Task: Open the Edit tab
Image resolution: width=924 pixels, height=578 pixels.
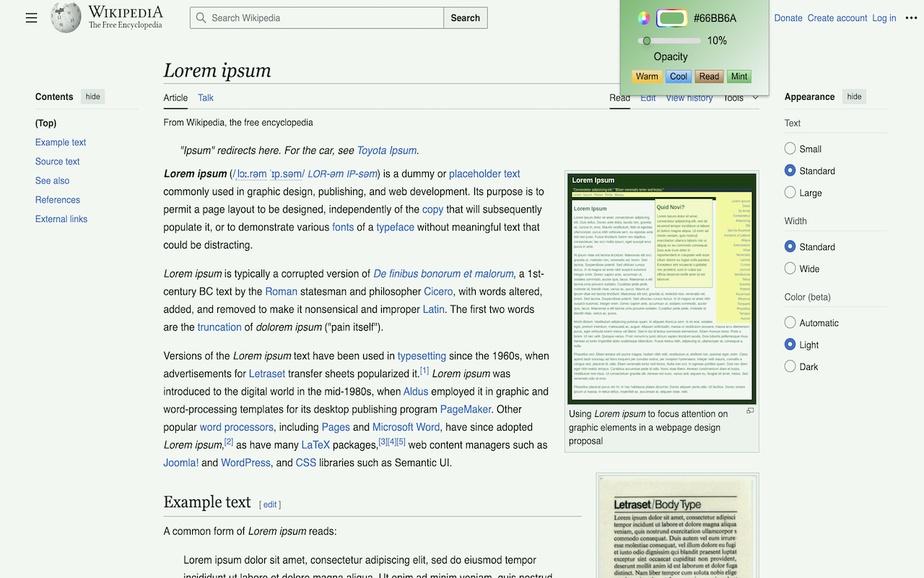Action: (648, 98)
